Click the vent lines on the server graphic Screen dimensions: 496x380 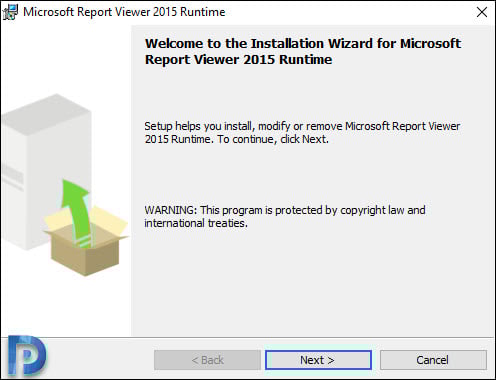tap(13, 177)
